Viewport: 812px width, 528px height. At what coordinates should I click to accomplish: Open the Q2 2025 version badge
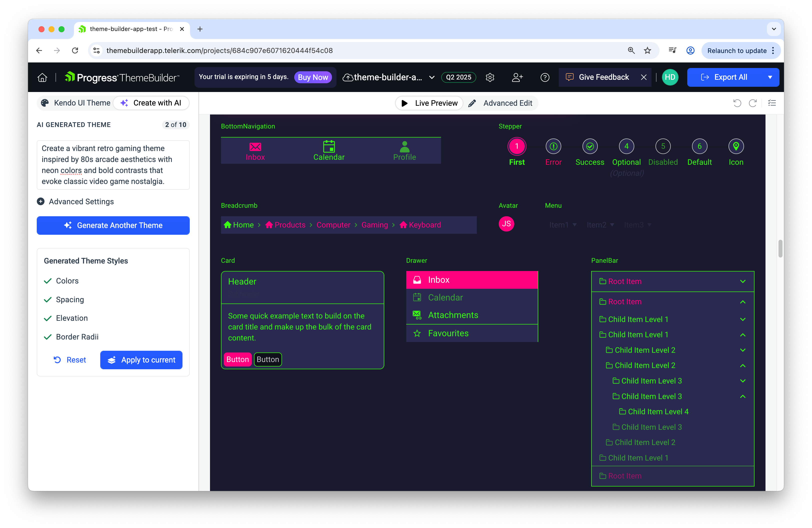[x=458, y=77]
